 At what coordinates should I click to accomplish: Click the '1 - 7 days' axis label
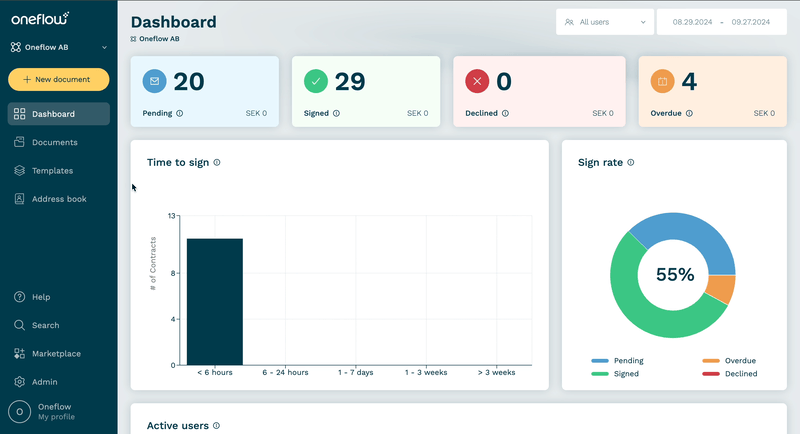(x=356, y=372)
